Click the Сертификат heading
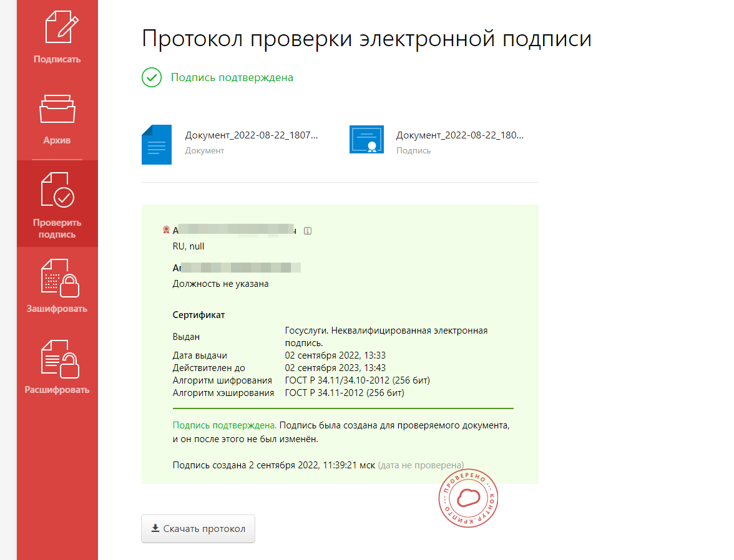This screenshot has height=560, width=734. (x=198, y=315)
